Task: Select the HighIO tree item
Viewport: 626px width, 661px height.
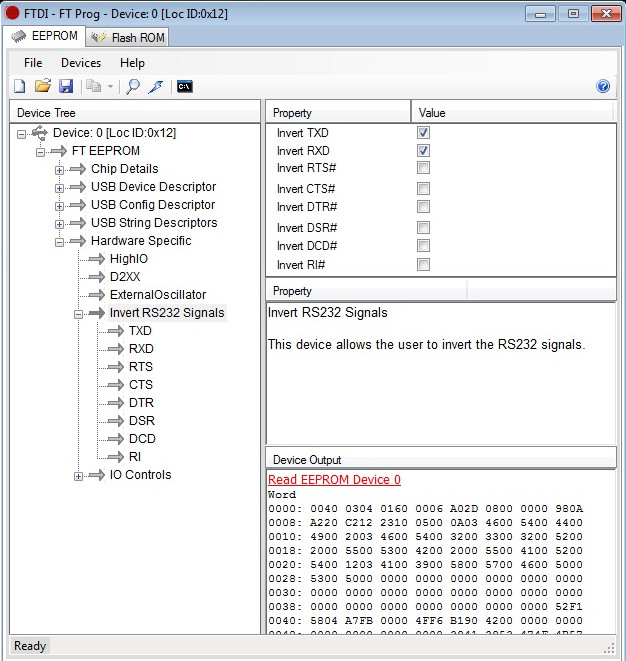Action: 129,259
